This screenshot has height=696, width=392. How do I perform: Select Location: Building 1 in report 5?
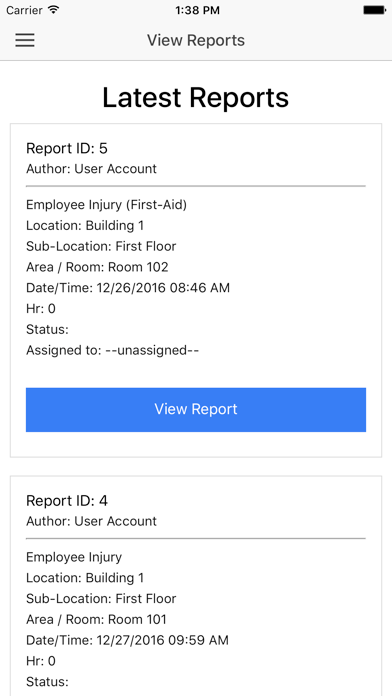[x=85, y=225]
